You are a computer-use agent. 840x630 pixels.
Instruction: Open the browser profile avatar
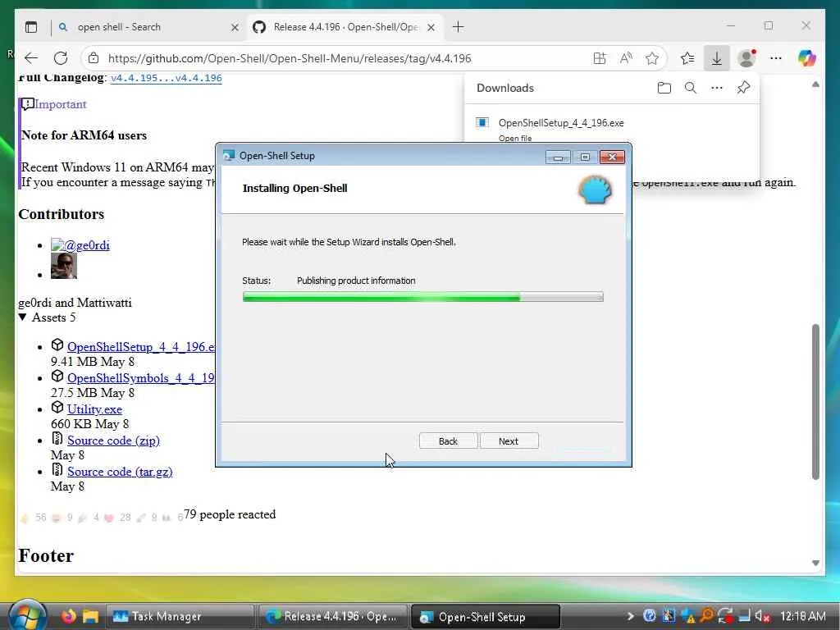[746, 58]
